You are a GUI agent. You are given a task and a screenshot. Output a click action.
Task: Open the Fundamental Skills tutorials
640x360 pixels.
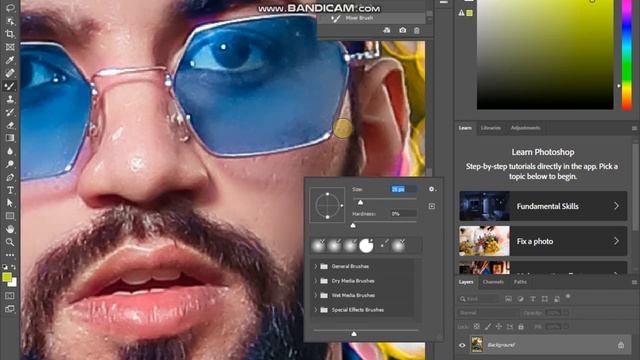[x=543, y=206]
